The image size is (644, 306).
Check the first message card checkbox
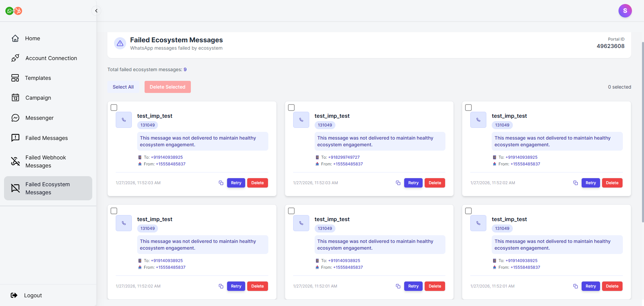tap(114, 108)
